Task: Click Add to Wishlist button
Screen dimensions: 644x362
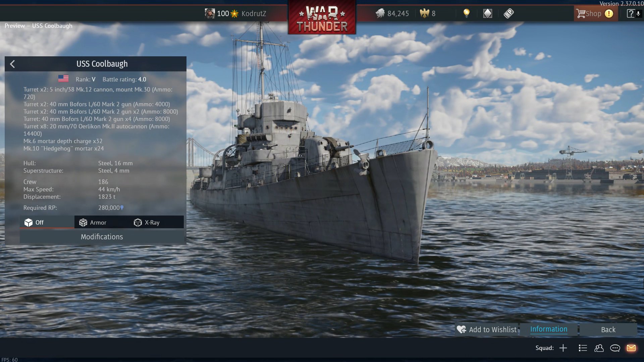Action: (487, 329)
